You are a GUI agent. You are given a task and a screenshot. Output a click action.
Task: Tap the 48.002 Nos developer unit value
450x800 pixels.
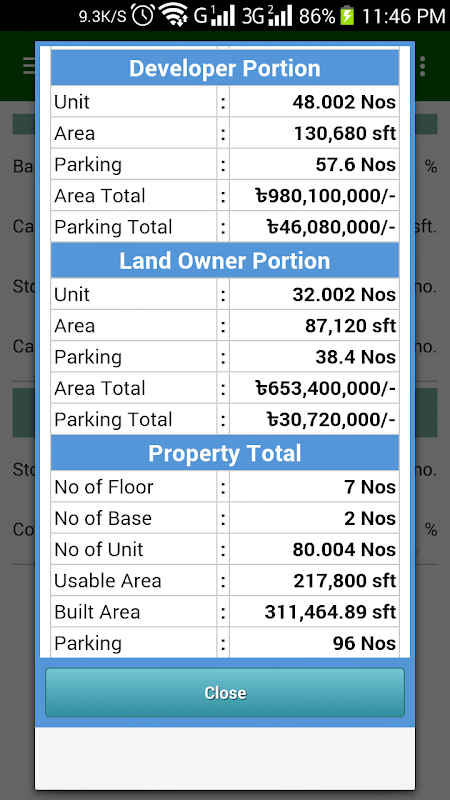tap(344, 102)
